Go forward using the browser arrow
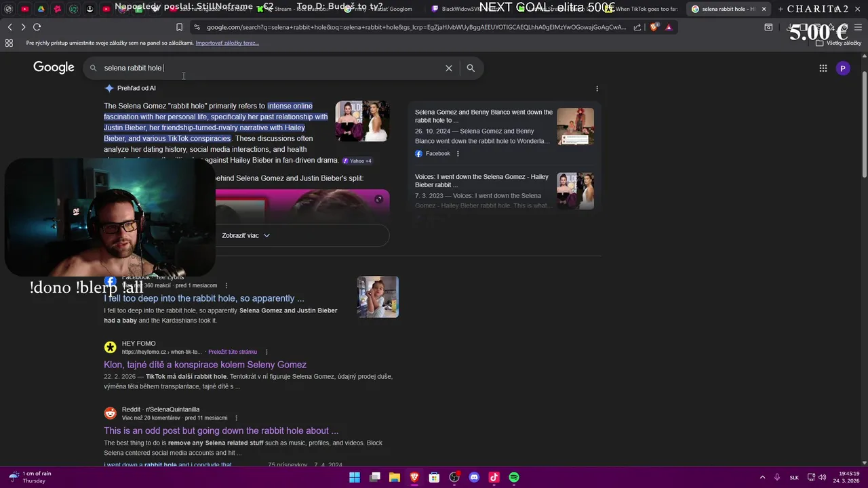The height and width of the screenshot is (488, 868). click(23, 27)
